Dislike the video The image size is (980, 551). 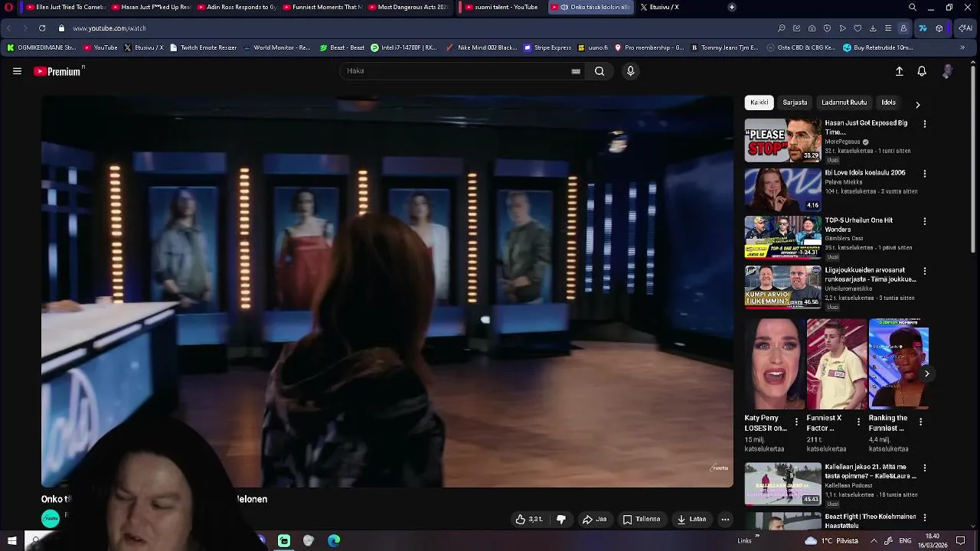(x=561, y=520)
